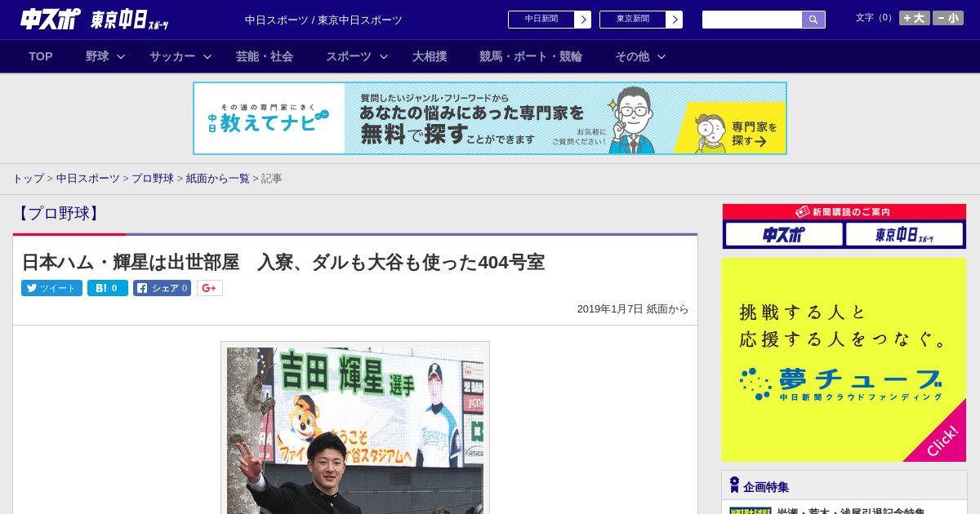Open the 大相撲 section
The image size is (980, 514).
tap(430, 56)
